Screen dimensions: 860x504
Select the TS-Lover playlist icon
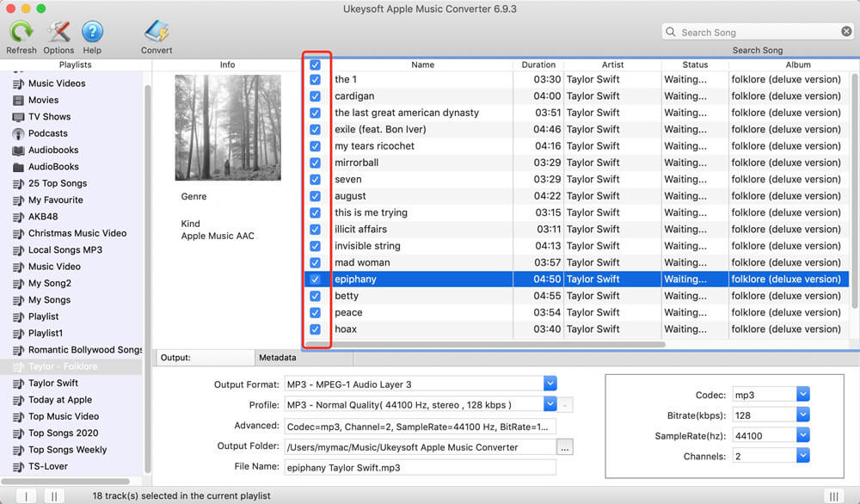tap(18, 467)
